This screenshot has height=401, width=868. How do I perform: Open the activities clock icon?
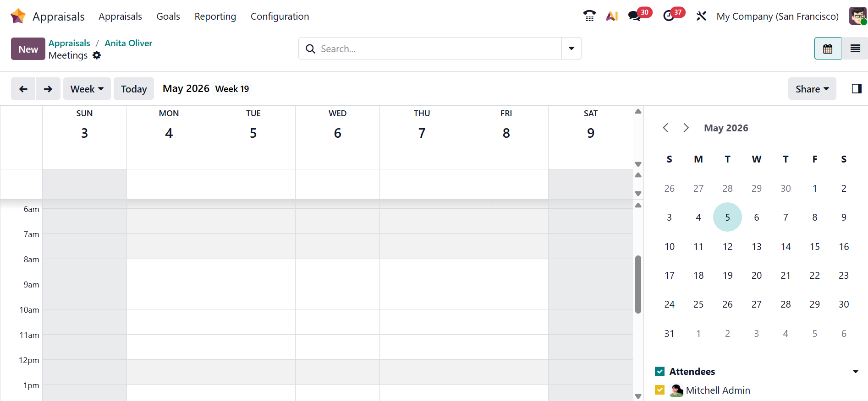669,16
